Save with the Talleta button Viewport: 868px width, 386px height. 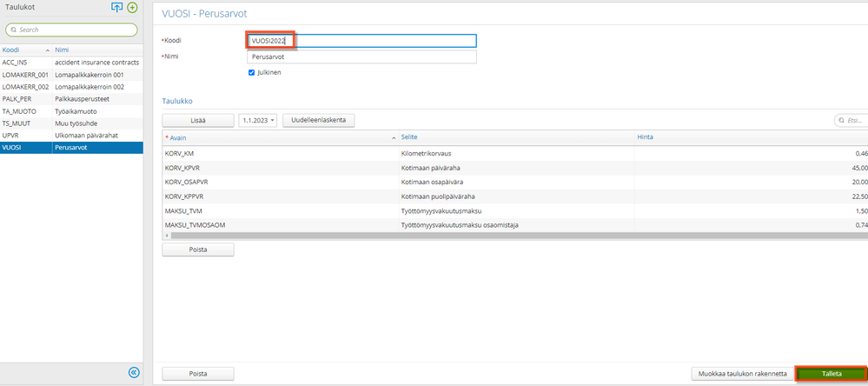832,374
